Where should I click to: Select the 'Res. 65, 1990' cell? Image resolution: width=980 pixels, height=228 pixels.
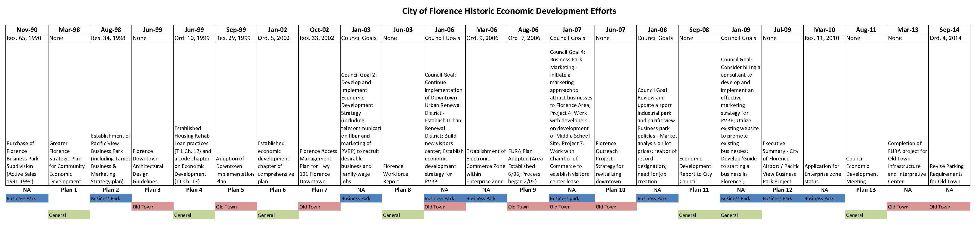[x=27, y=38]
